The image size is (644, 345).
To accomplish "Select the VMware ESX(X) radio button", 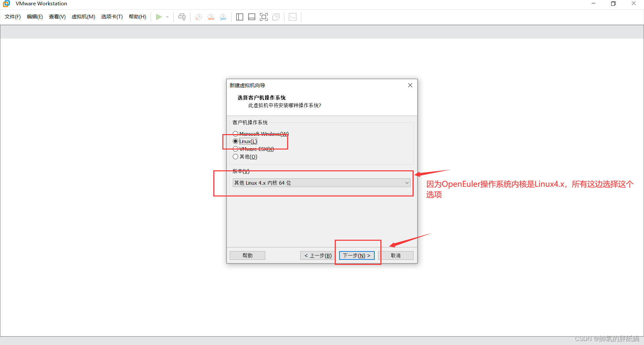I will coord(235,149).
